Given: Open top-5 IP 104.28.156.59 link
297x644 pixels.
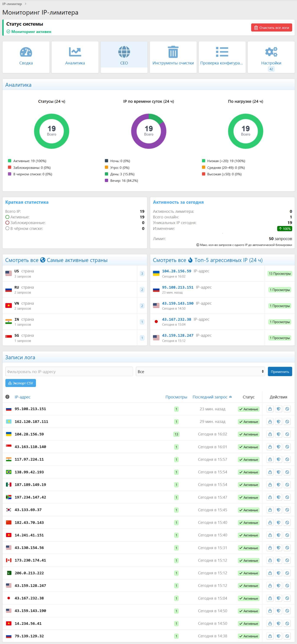Looking at the screenshot, I should [x=176, y=271].
